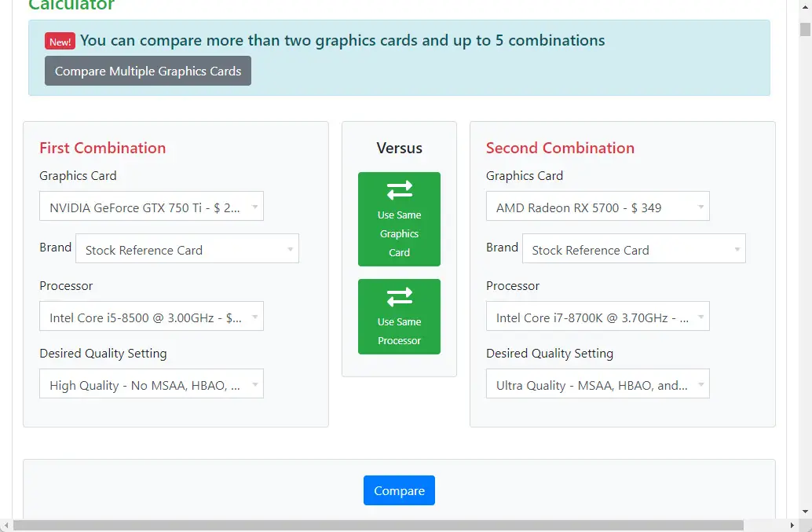Click Use Same Graphics Card button
812x532 pixels.
(x=399, y=219)
